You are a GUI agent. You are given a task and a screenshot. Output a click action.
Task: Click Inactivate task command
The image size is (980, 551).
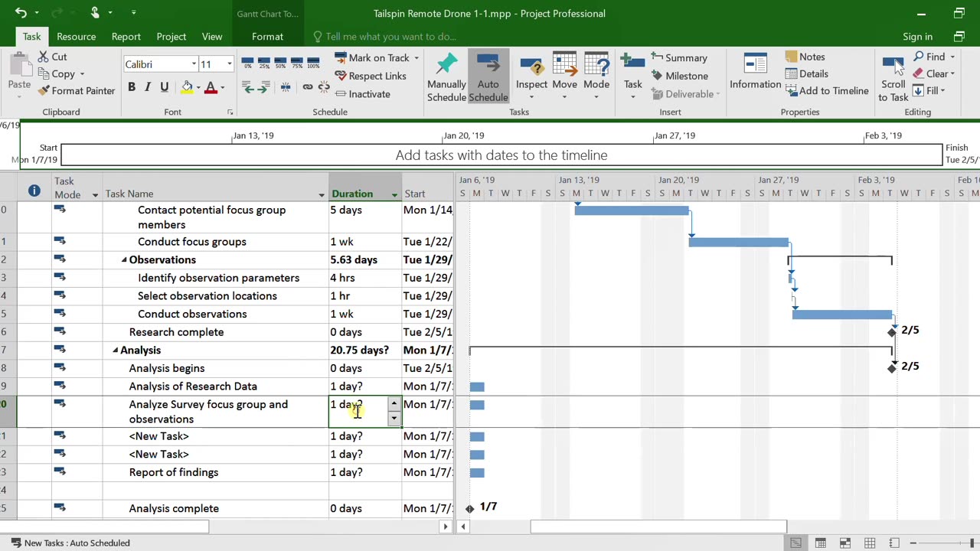pos(363,94)
